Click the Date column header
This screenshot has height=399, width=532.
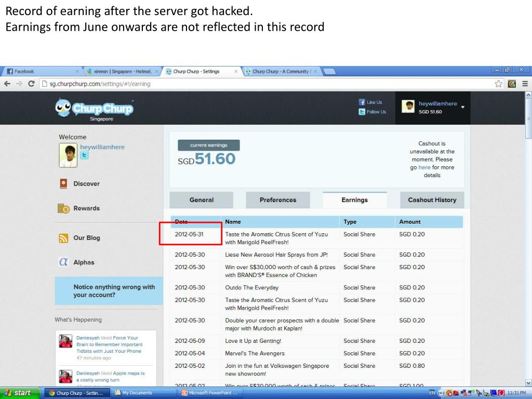196,221
